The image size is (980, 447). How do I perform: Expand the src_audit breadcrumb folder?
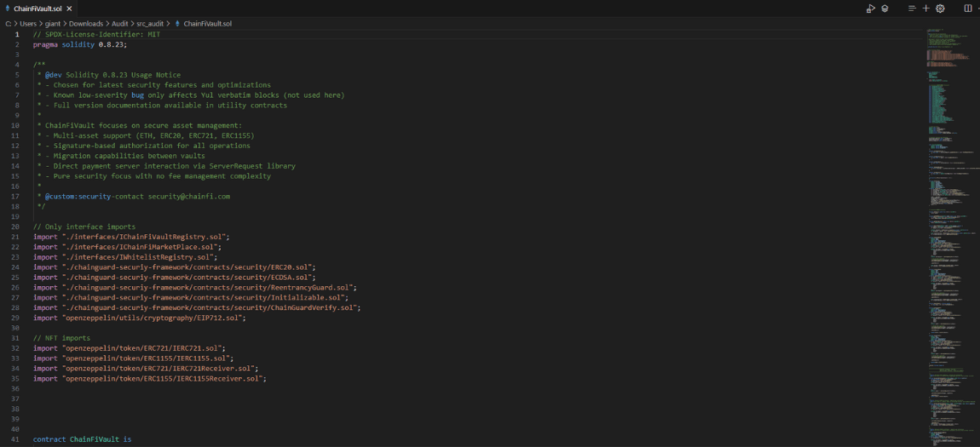[x=151, y=24]
